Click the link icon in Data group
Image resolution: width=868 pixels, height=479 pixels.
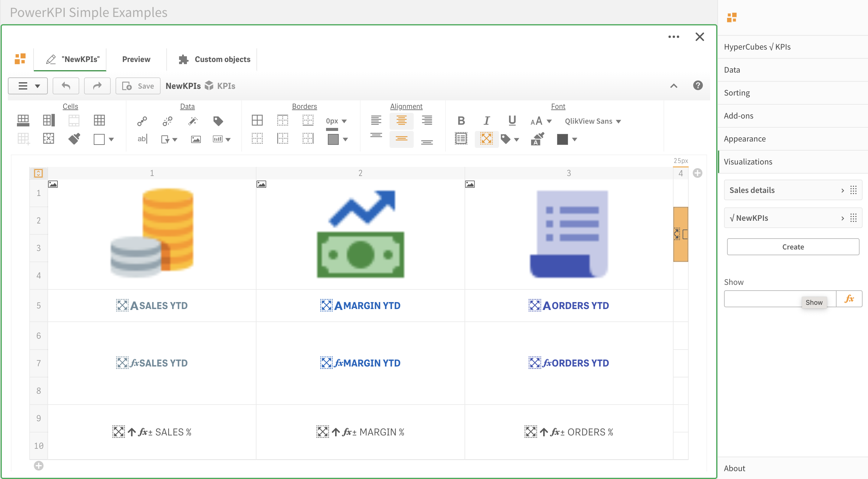pyautogui.click(x=142, y=121)
